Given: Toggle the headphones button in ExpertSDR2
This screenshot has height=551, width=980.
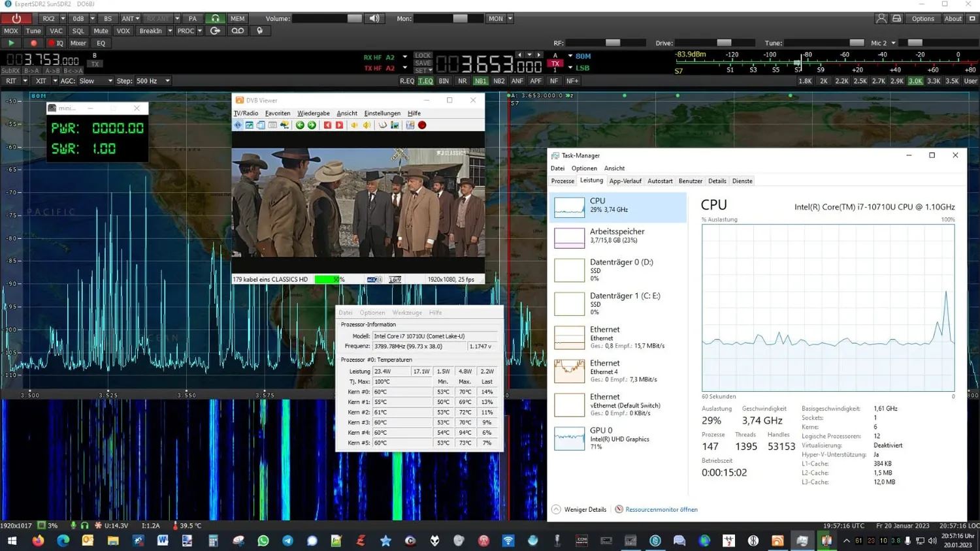Looking at the screenshot, I should (215, 19).
